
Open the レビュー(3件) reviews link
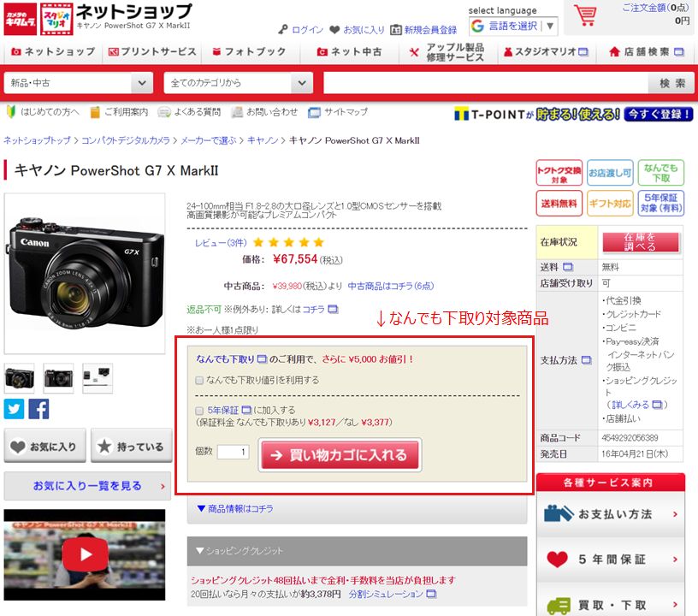pyautogui.click(x=221, y=243)
